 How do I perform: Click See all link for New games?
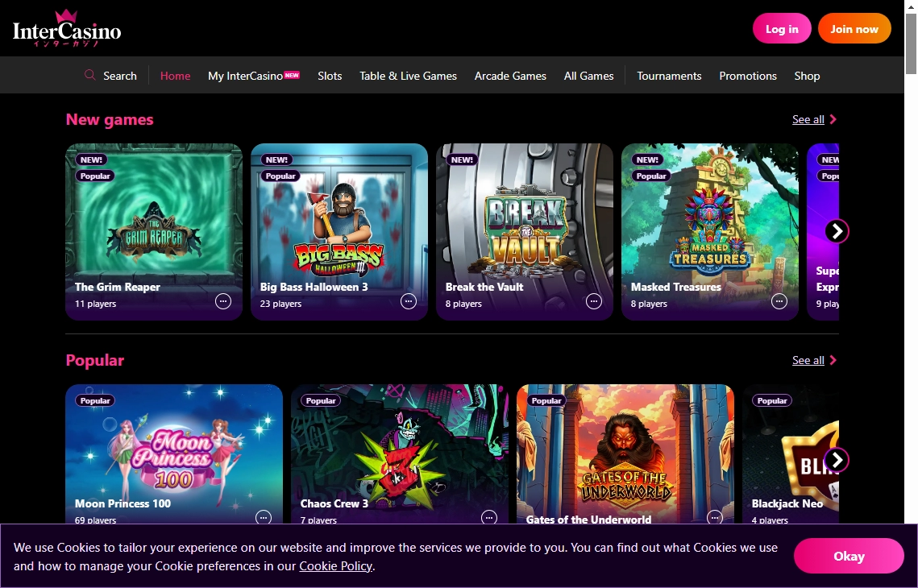[808, 119]
